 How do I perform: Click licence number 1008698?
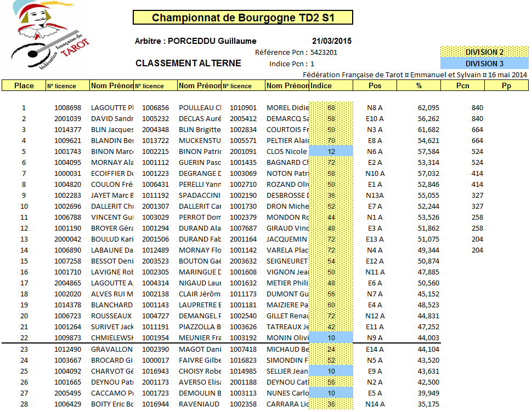coord(68,108)
